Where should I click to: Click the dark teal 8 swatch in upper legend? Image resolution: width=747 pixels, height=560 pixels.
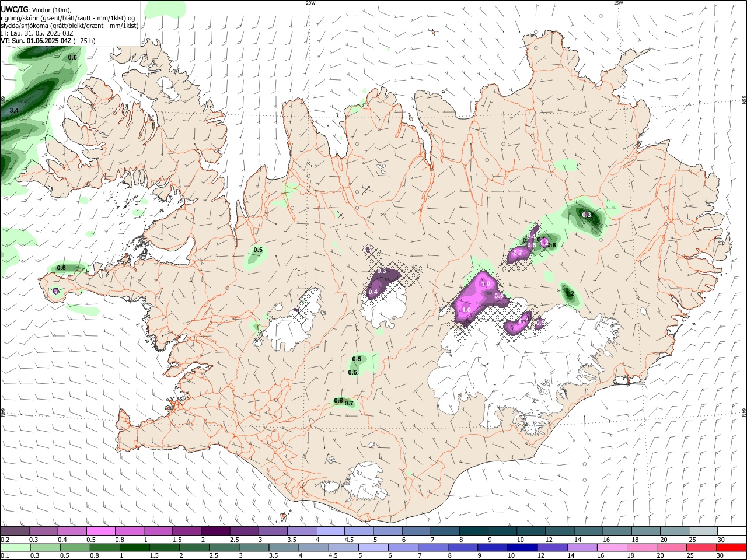[x=473, y=531]
